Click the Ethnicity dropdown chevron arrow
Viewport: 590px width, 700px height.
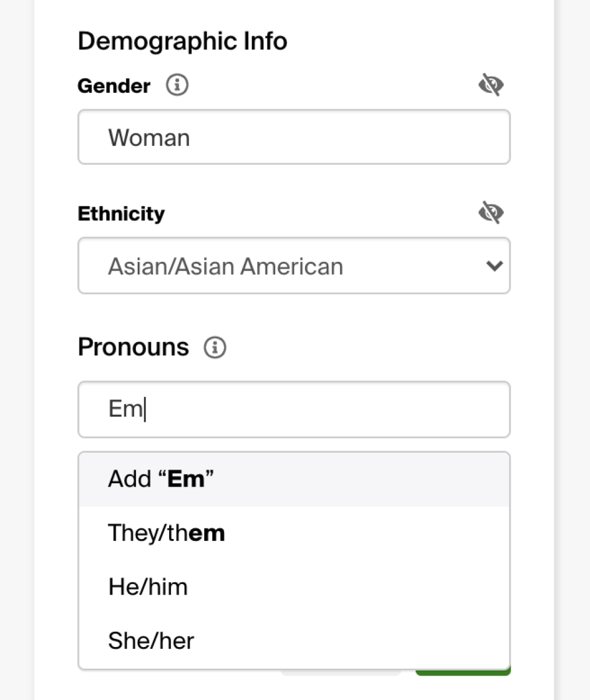point(494,266)
